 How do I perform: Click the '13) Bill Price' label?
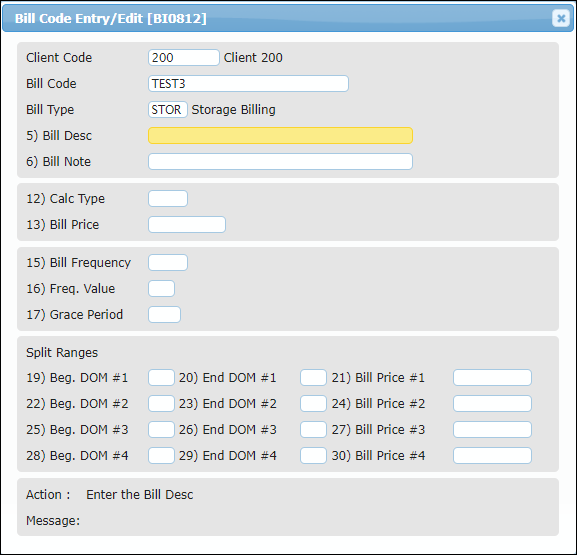click(x=63, y=225)
